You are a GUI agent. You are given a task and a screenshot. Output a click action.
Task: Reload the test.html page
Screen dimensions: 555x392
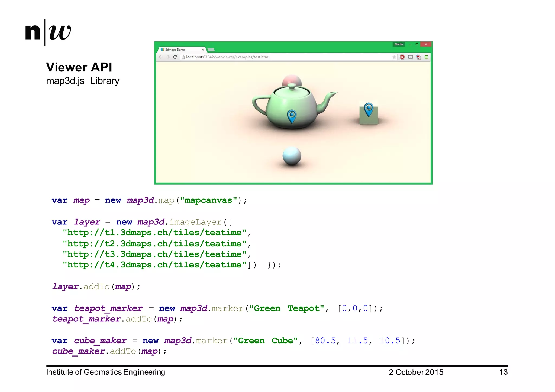click(x=175, y=57)
